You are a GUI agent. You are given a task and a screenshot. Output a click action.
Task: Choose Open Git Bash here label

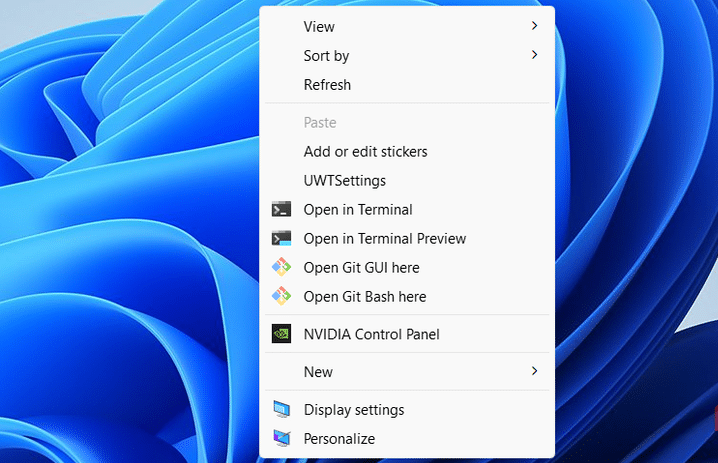click(x=364, y=297)
